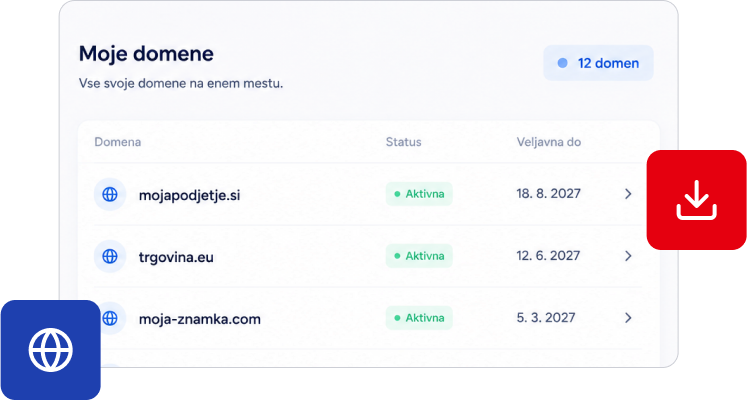The height and width of the screenshot is (400, 747).
Task: Click the red download icon tile
Action: (x=697, y=200)
